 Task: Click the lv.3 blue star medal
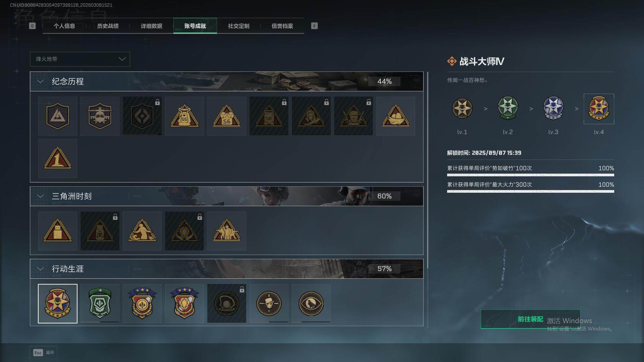point(553,108)
